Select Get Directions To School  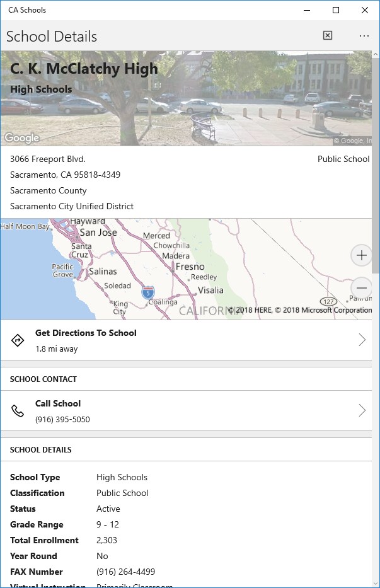[x=86, y=333]
